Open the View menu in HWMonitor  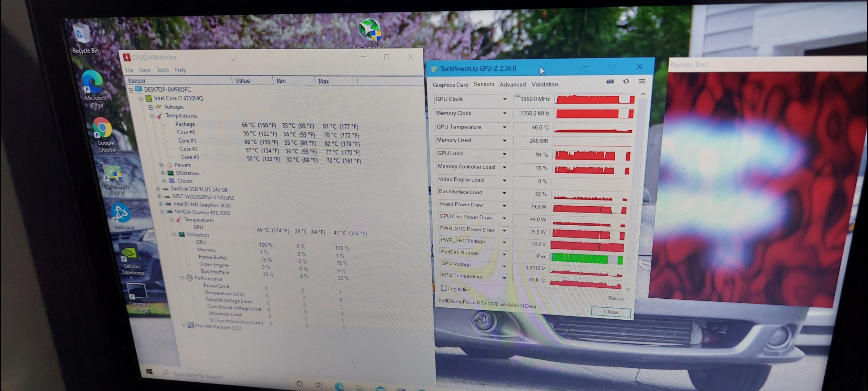click(145, 70)
